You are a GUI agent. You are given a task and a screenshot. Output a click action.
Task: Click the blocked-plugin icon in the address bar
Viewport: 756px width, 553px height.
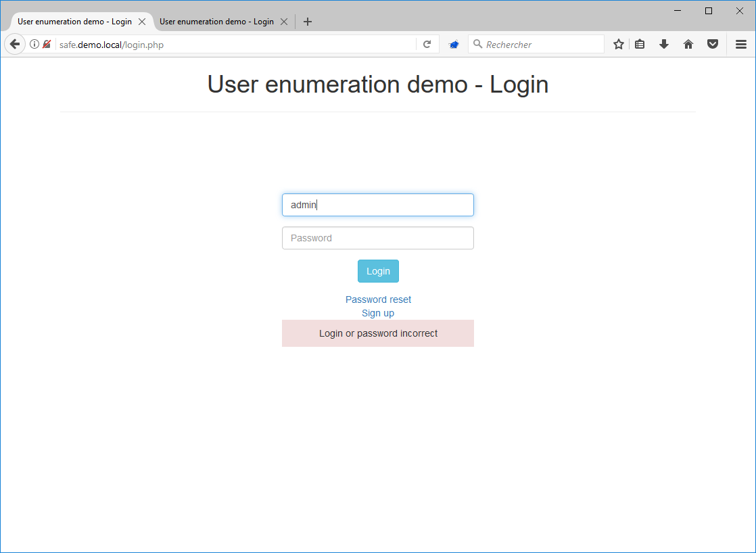pos(46,43)
